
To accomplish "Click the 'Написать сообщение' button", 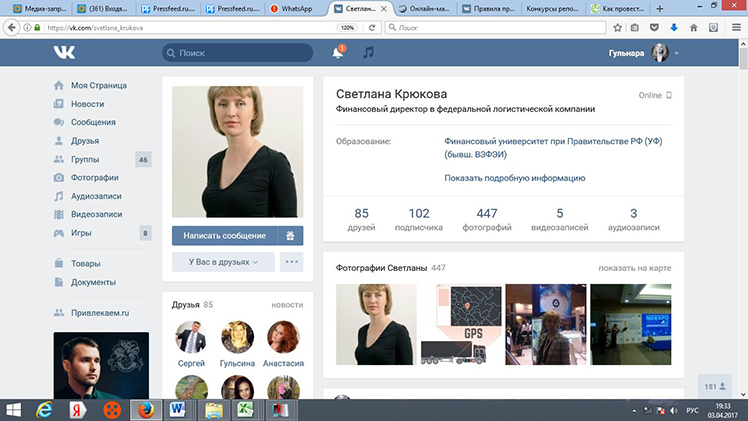I will tap(225, 235).
